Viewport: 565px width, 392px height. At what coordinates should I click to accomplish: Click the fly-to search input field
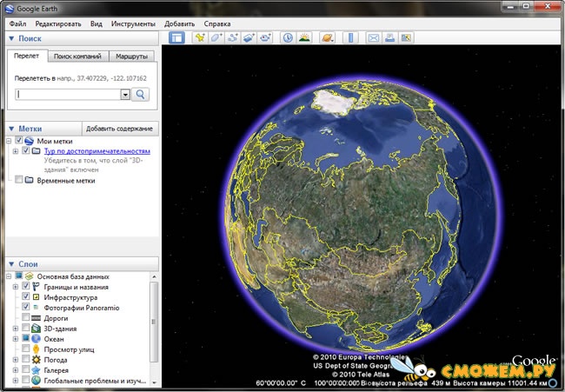(68, 95)
